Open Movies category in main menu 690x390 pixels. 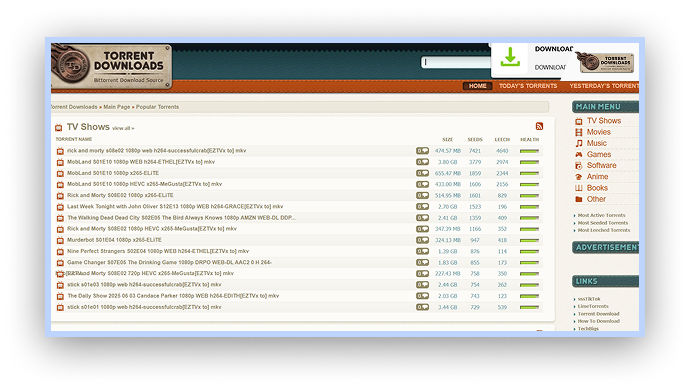point(598,132)
